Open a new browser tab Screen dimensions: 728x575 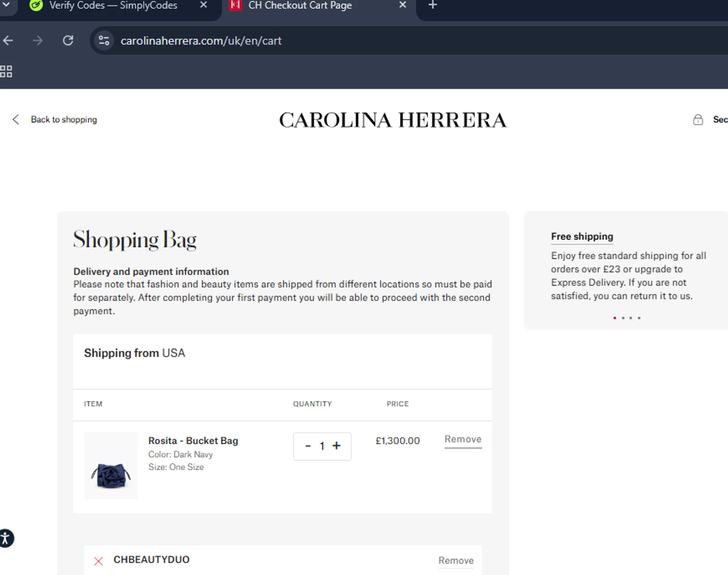tap(433, 5)
